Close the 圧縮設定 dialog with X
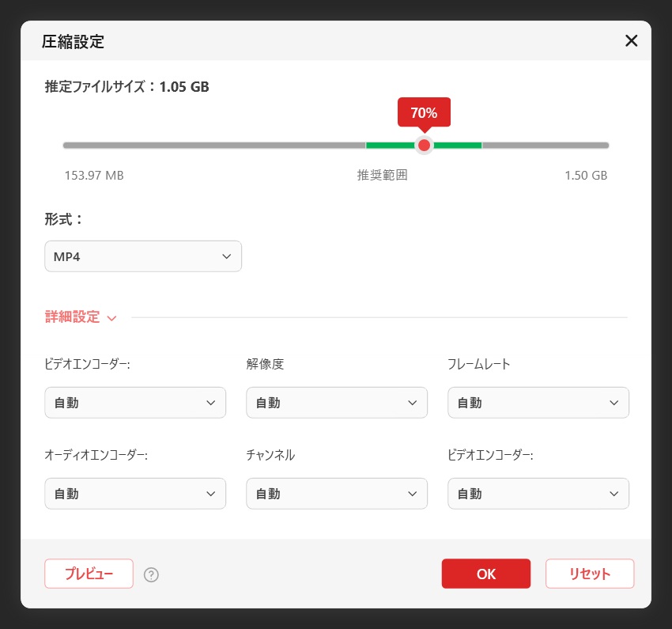The height and width of the screenshot is (629, 672). 631,41
